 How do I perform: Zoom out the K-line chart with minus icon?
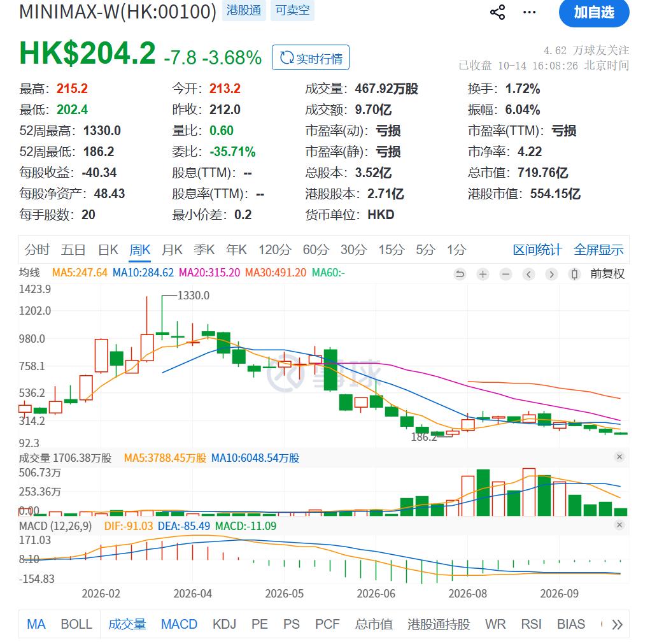click(505, 274)
